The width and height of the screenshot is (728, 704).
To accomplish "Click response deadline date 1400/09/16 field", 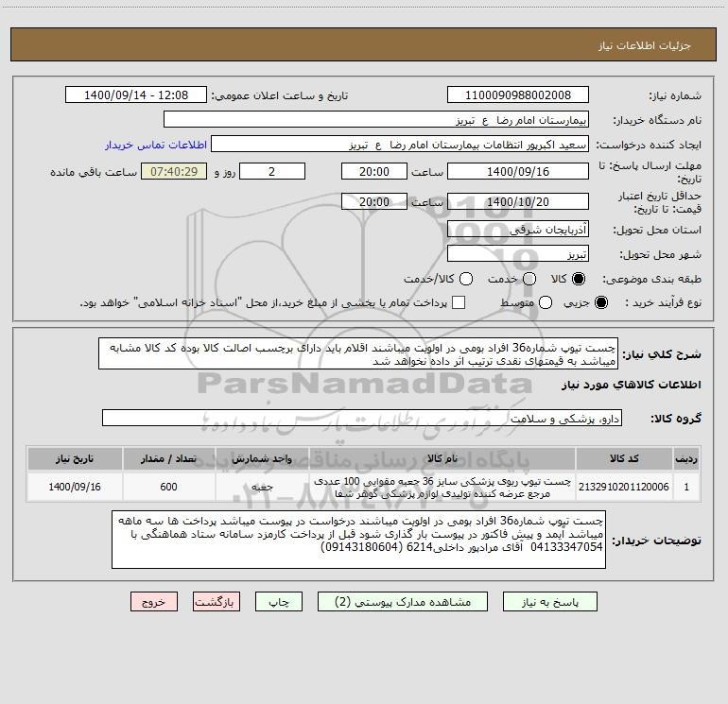I will point(518,171).
